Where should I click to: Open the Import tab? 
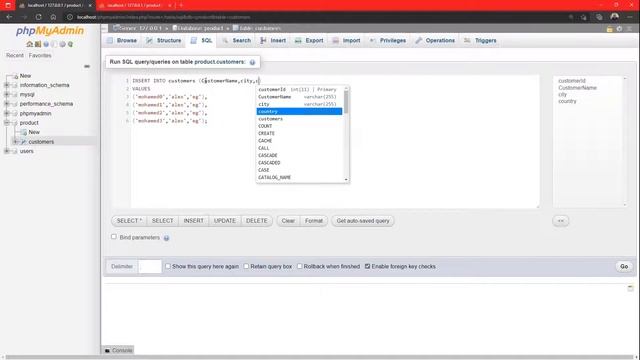346,40
